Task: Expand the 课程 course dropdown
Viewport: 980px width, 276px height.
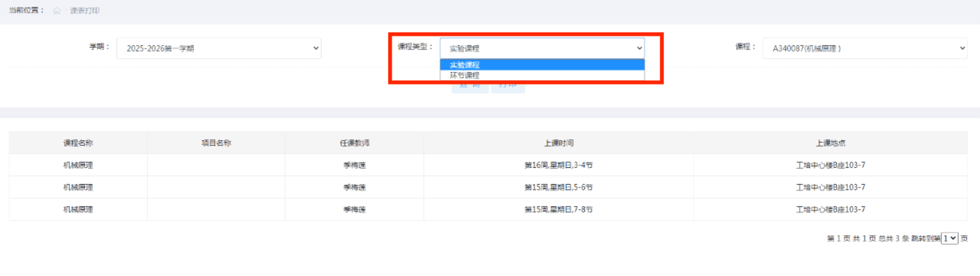Action: coord(864,48)
